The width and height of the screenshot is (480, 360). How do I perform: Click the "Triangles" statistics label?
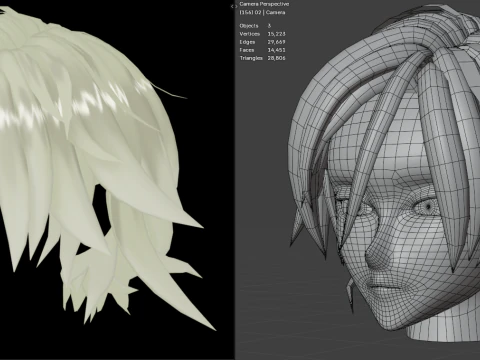(x=251, y=58)
